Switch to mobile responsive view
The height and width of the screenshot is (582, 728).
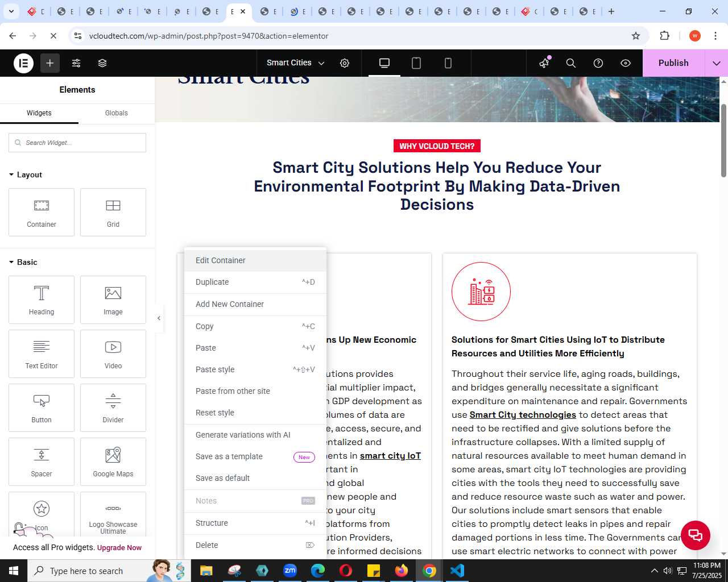click(448, 63)
